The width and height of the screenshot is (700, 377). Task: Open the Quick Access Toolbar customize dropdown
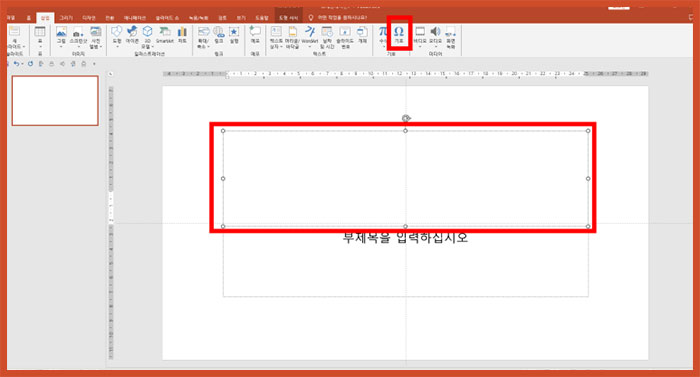point(94,64)
